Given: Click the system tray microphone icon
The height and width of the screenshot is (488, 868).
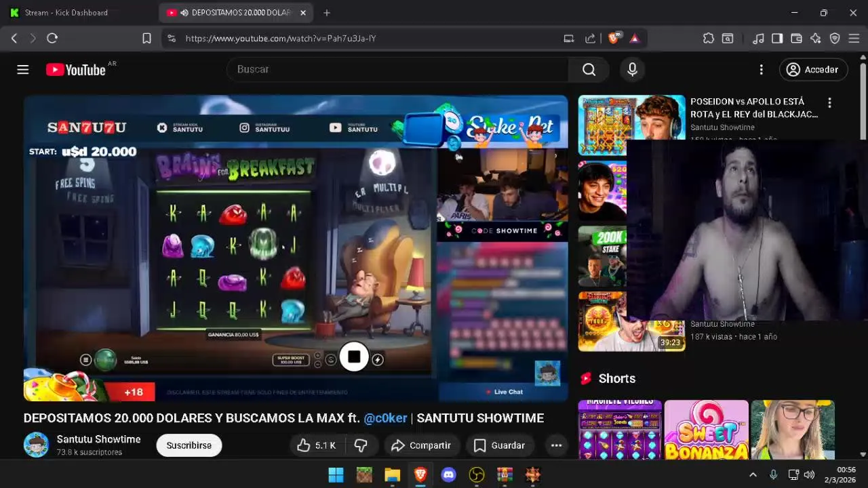Looking at the screenshot, I should pyautogui.click(x=773, y=475).
